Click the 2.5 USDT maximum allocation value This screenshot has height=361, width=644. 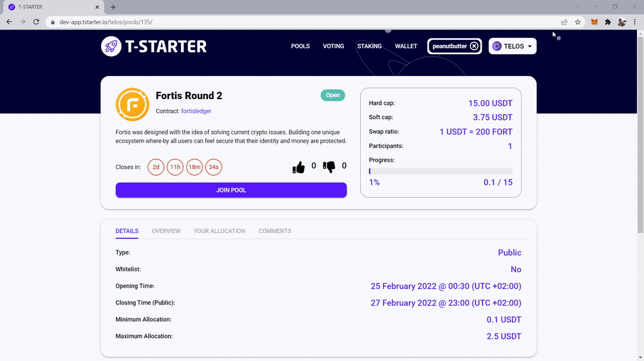tap(504, 337)
